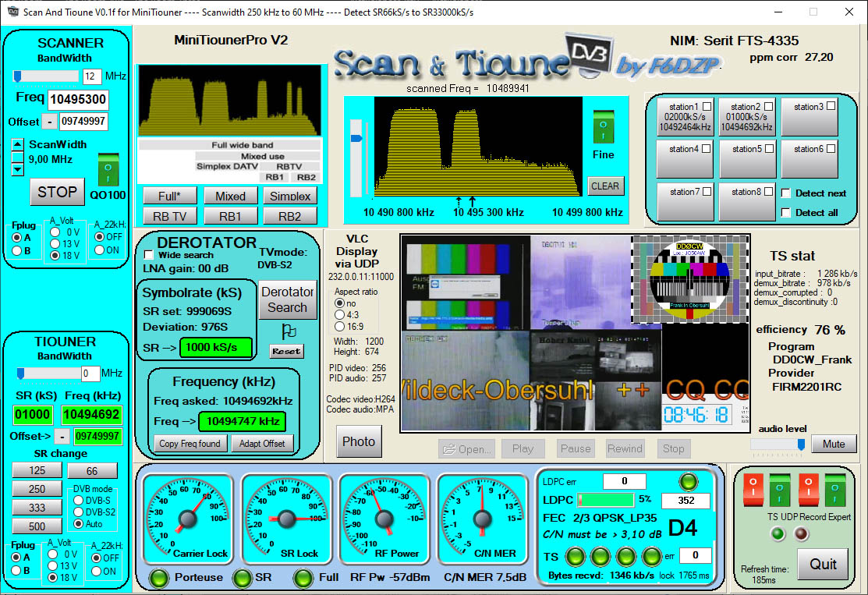Adjust the audio level slider
The image size is (868, 595).
(x=778, y=444)
